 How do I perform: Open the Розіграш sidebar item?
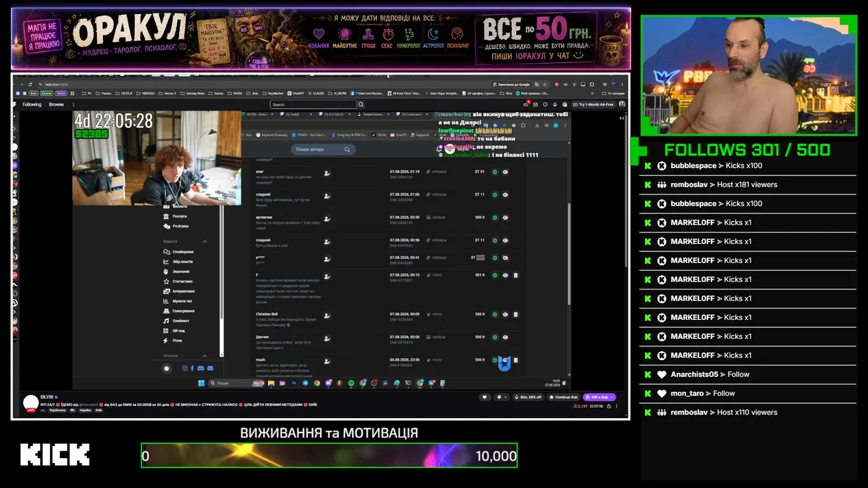(x=176, y=226)
